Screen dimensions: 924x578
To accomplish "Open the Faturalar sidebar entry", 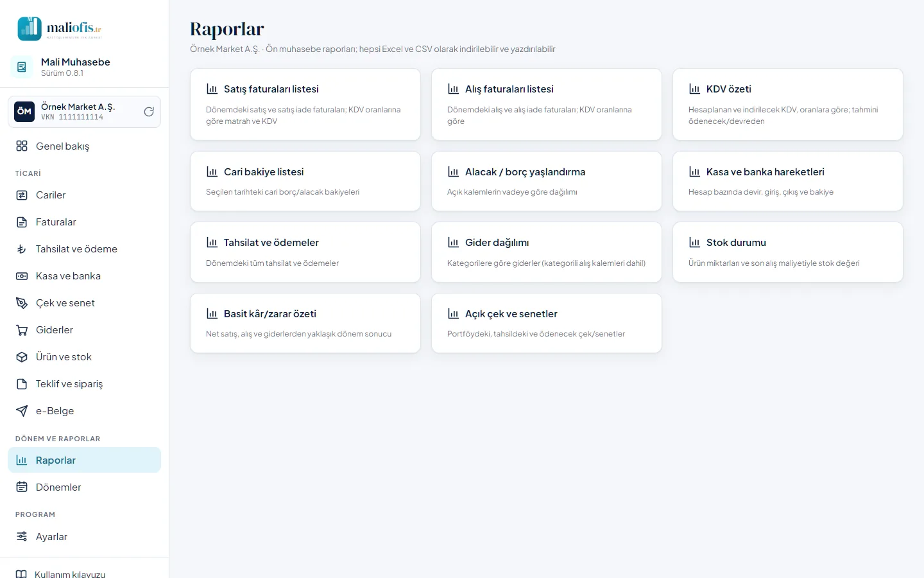I will click(x=84, y=222).
